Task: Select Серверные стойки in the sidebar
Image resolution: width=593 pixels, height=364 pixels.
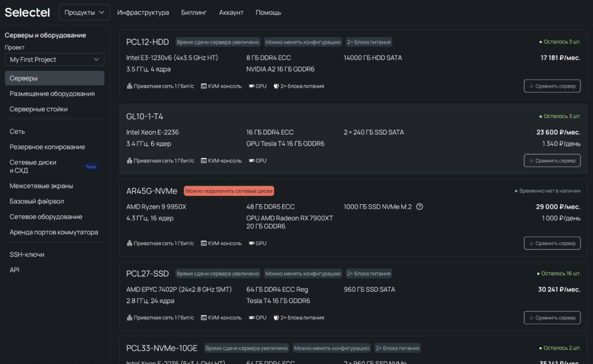Action: click(38, 109)
